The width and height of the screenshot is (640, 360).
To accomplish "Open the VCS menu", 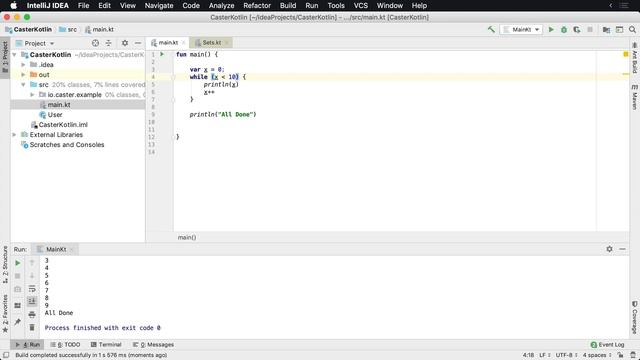I will tap(360, 6).
